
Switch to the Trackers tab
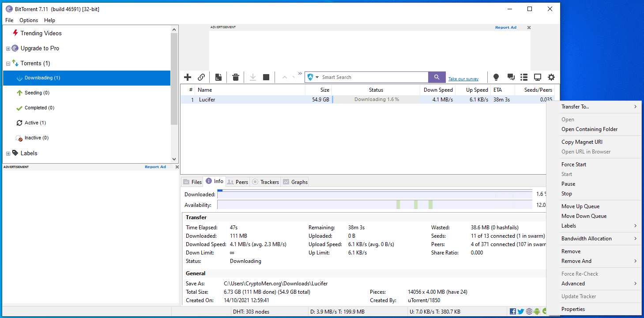(266, 182)
